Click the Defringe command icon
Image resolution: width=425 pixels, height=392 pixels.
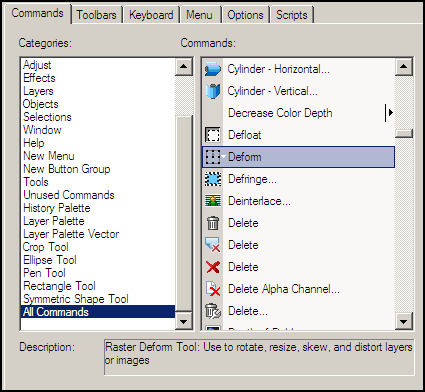pyautogui.click(x=213, y=179)
